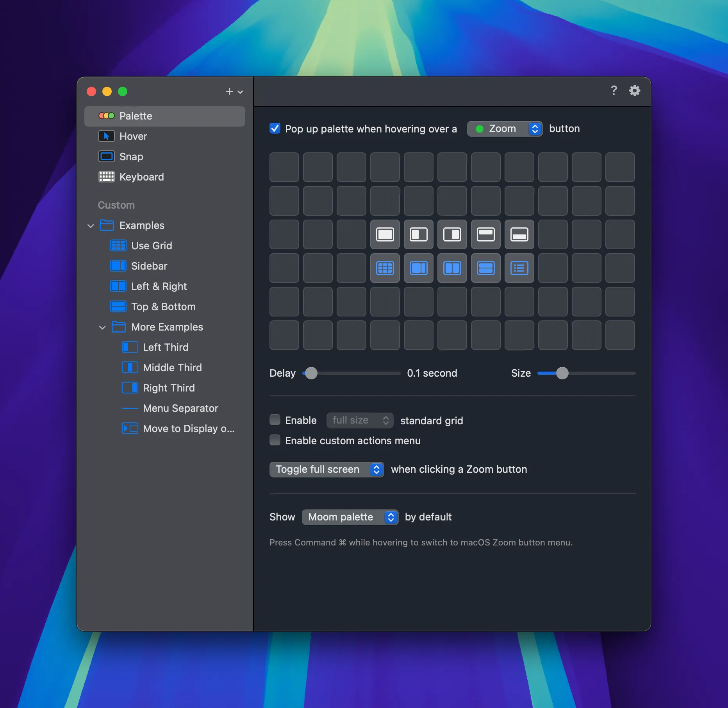Select Right Third custom action
Viewport: 728px width, 708px height.
165,388
